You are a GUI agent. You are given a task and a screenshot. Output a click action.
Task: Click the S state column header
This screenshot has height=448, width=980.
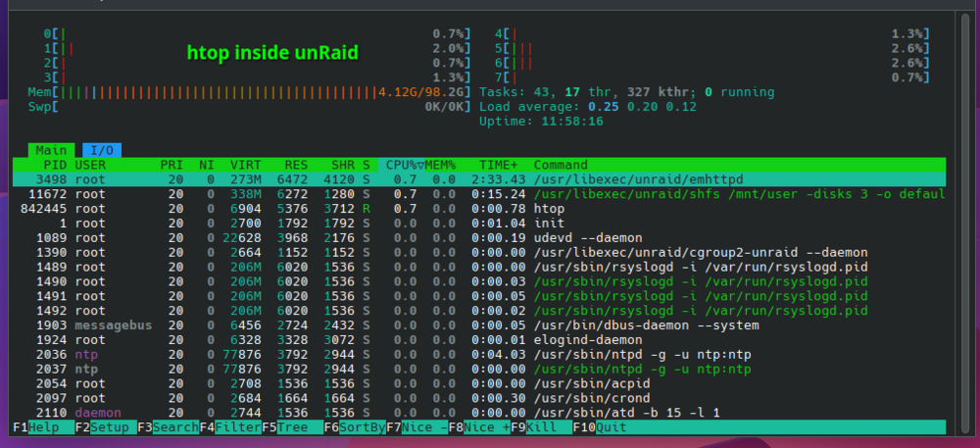(367, 165)
